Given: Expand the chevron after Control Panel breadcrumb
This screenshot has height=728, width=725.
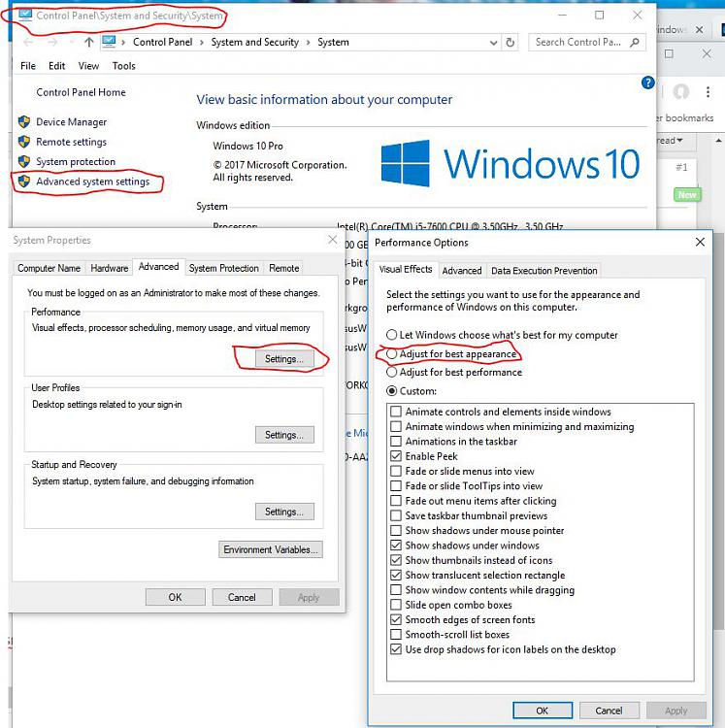Looking at the screenshot, I should [x=202, y=43].
